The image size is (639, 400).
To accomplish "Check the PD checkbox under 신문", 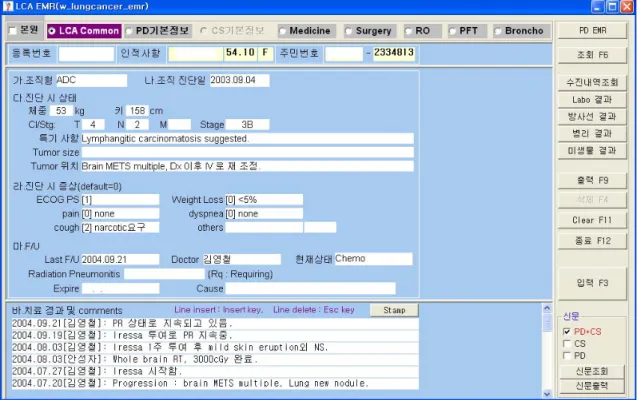I will pyautogui.click(x=566, y=356).
